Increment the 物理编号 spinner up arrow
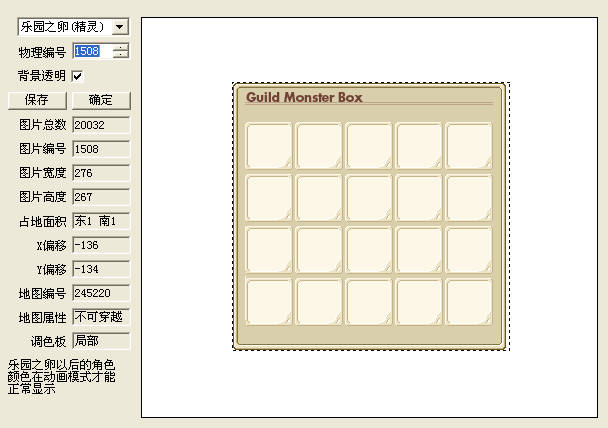 tap(121, 47)
